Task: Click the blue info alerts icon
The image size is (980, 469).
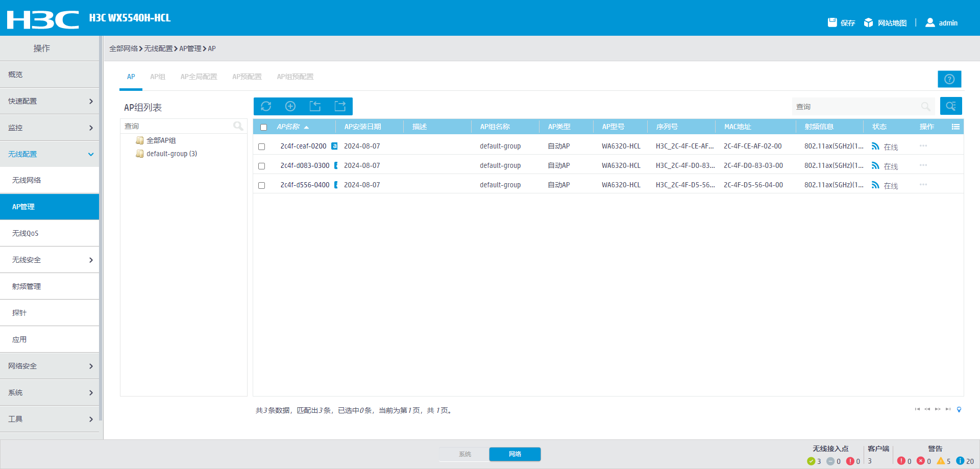Action: (960, 461)
